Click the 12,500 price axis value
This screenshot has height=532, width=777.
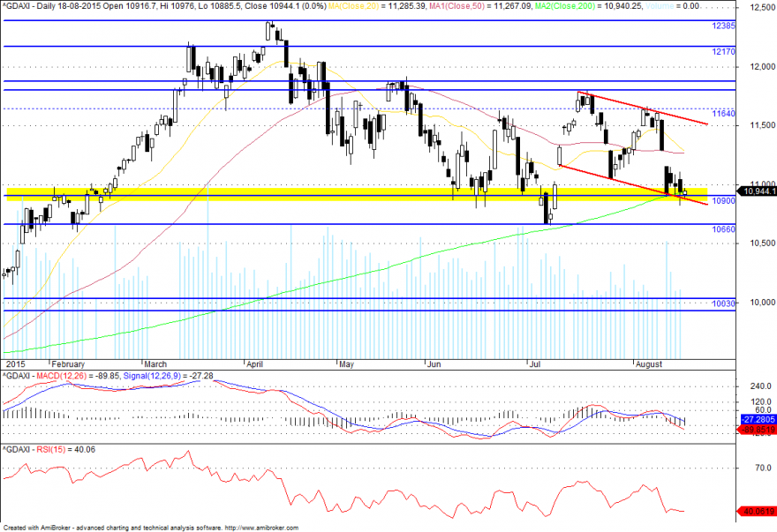point(763,7)
